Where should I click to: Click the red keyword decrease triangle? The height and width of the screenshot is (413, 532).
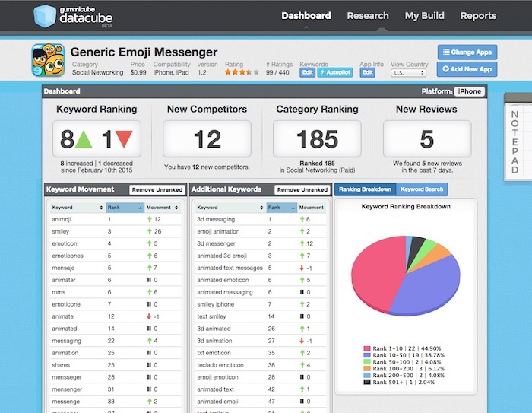pos(124,139)
